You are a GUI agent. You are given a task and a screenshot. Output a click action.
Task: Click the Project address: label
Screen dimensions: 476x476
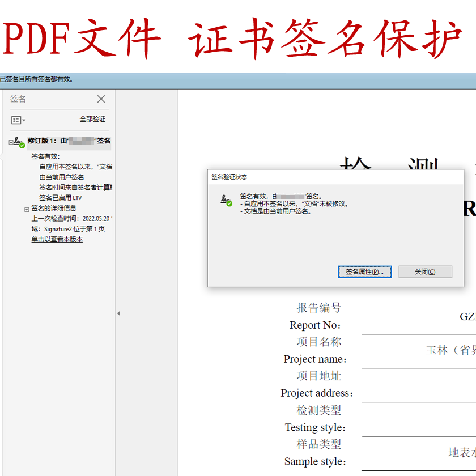(317, 393)
